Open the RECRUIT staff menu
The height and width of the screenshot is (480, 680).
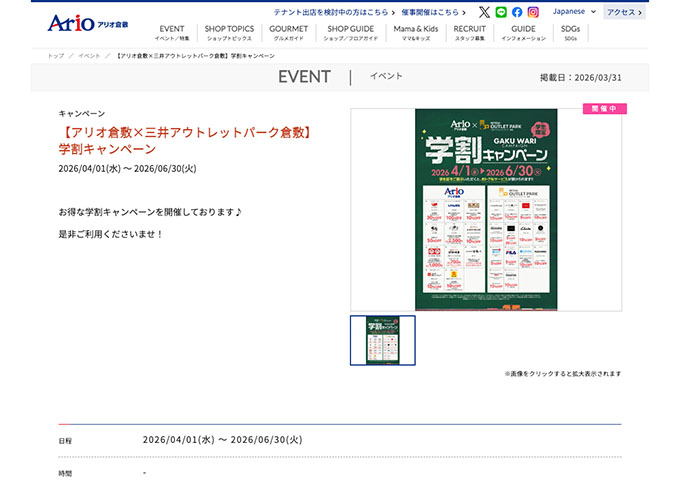click(x=470, y=33)
